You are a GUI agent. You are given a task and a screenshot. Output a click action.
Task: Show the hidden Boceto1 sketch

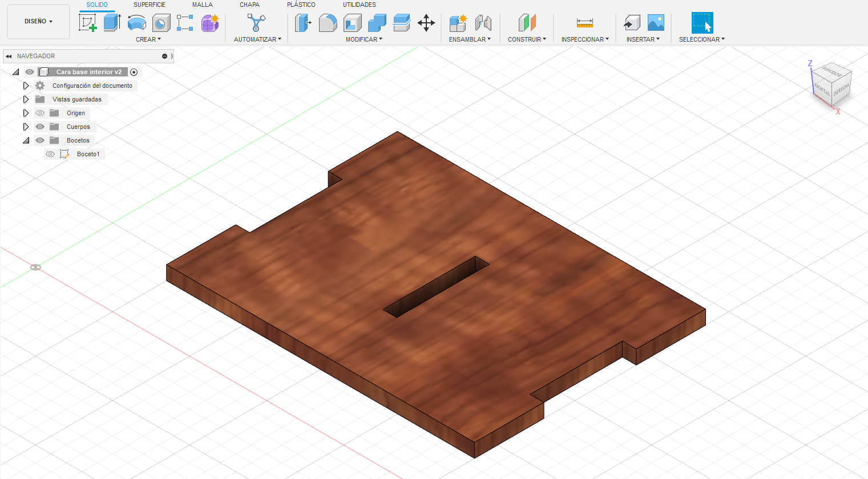click(50, 154)
